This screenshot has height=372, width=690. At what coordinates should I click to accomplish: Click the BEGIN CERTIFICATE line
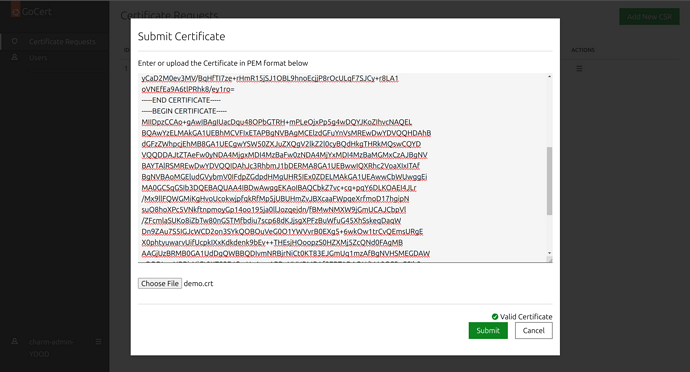coord(184,111)
